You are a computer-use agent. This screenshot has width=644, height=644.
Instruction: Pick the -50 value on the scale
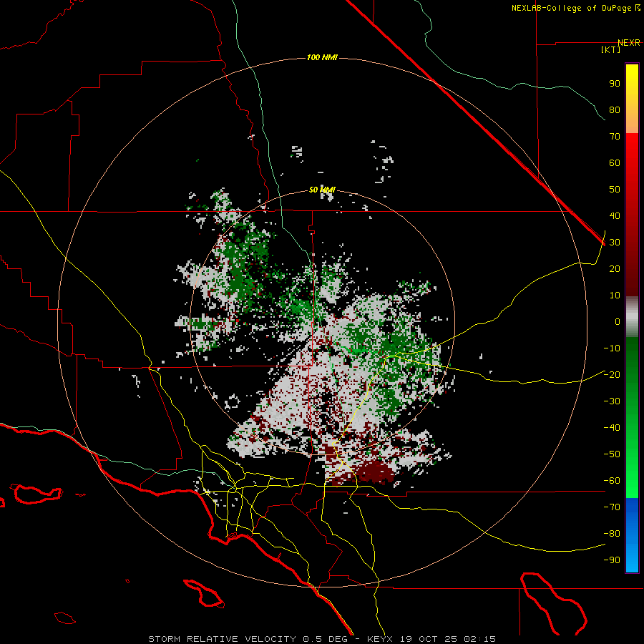[612, 454]
